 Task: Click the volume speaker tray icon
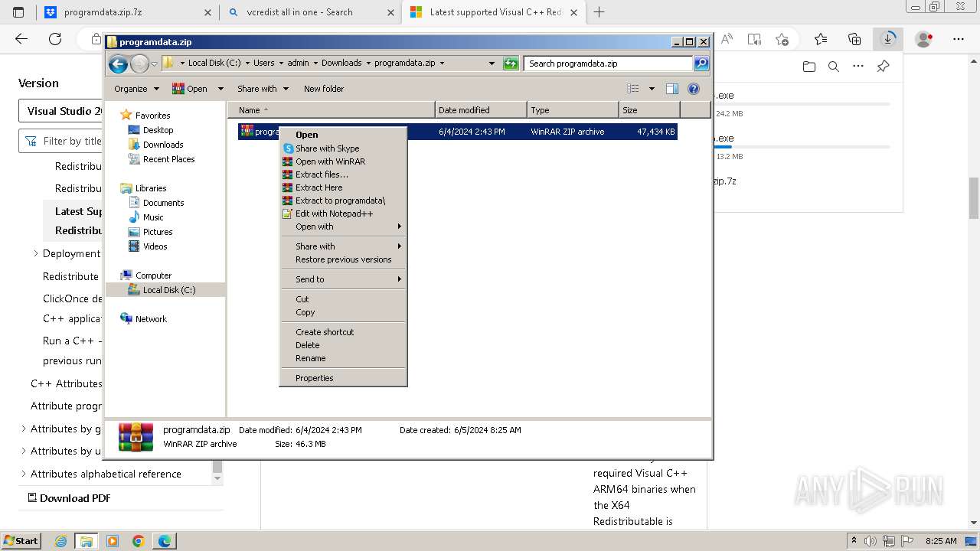pos(871,541)
